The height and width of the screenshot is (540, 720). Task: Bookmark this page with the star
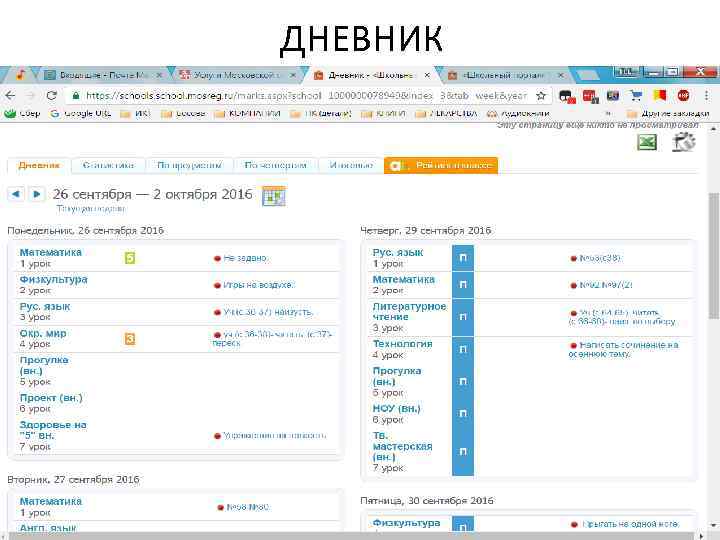click(x=541, y=96)
